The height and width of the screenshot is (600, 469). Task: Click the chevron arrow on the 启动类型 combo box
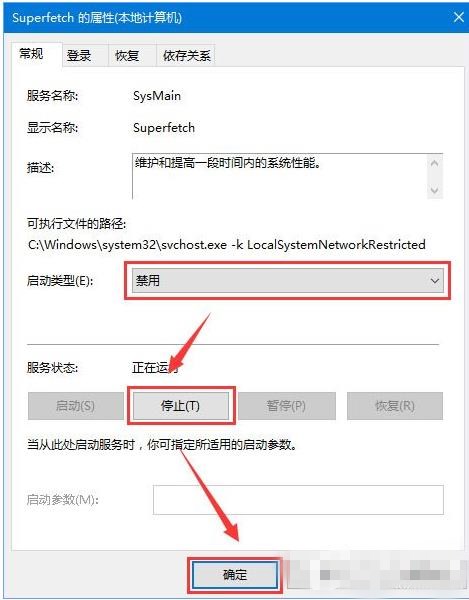point(435,281)
